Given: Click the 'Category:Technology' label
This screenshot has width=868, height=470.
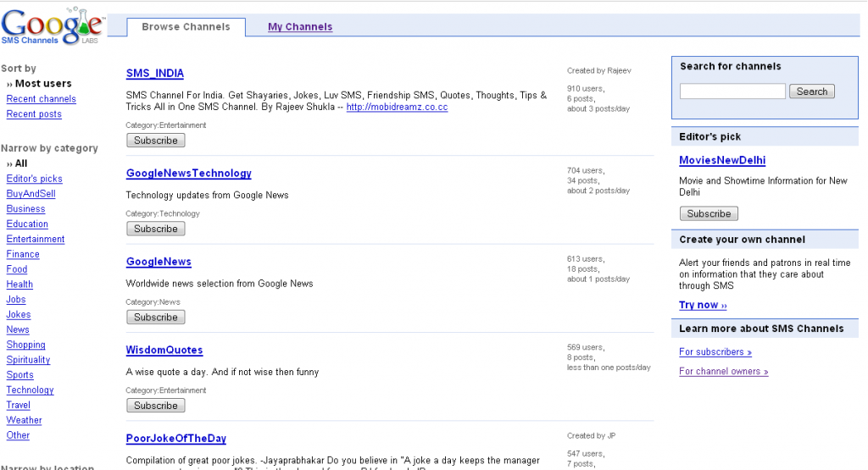Looking at the screenshot, I should (163, 213).
